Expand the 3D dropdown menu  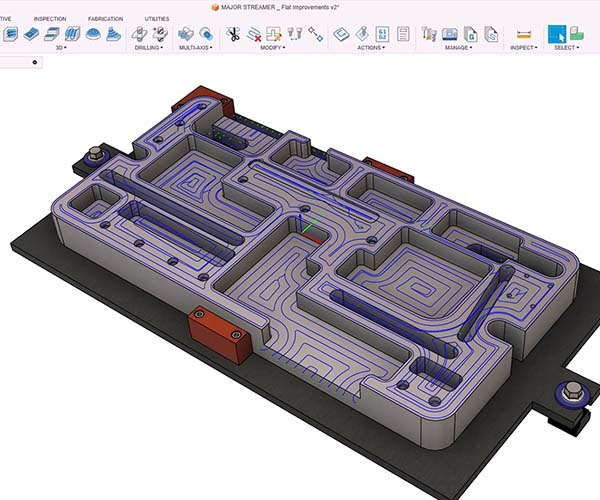pos(61,47)
